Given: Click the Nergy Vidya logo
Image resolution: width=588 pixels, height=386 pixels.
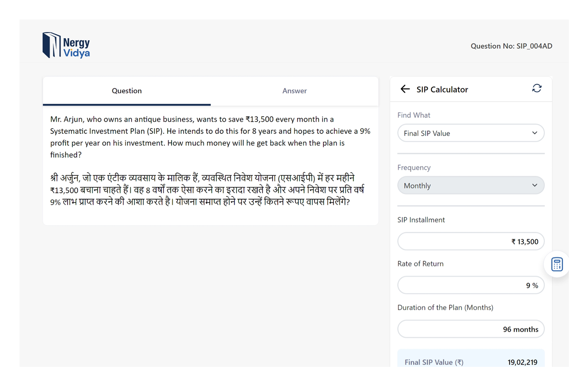Looking at the screenshot, I should point(66,45).
